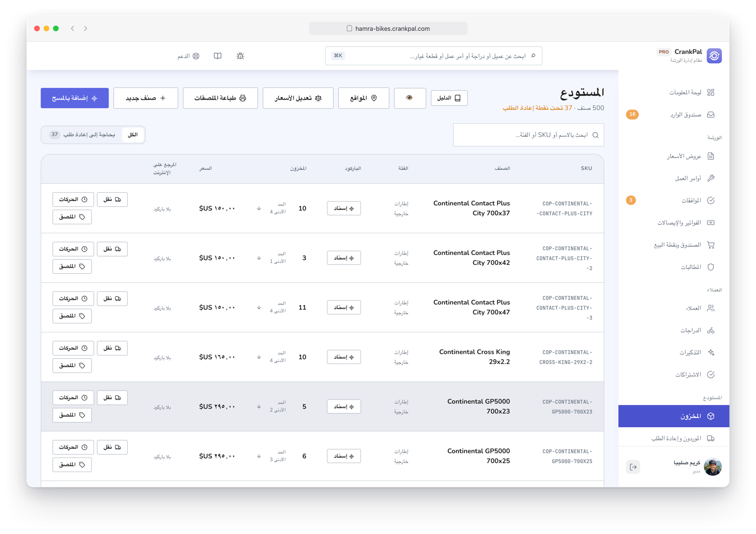
Task: Click نقل for Continental Contact Plus City 700x42
Action: point(112,249)
